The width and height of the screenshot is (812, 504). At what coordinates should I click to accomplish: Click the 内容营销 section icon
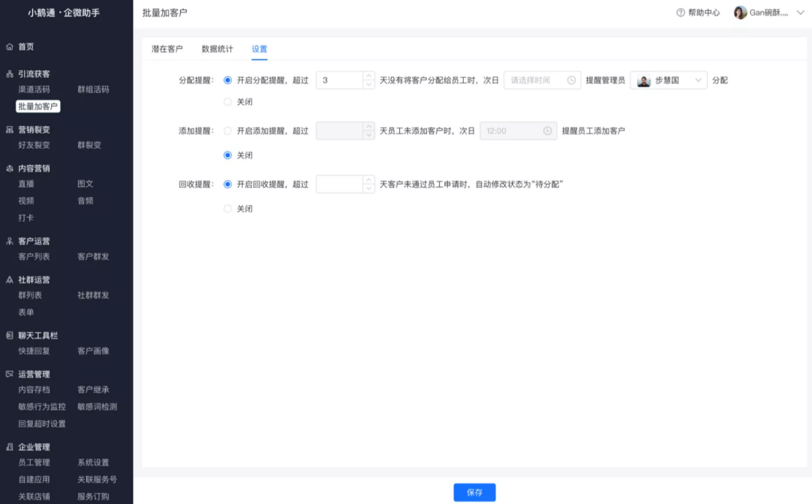coord(9,169)
